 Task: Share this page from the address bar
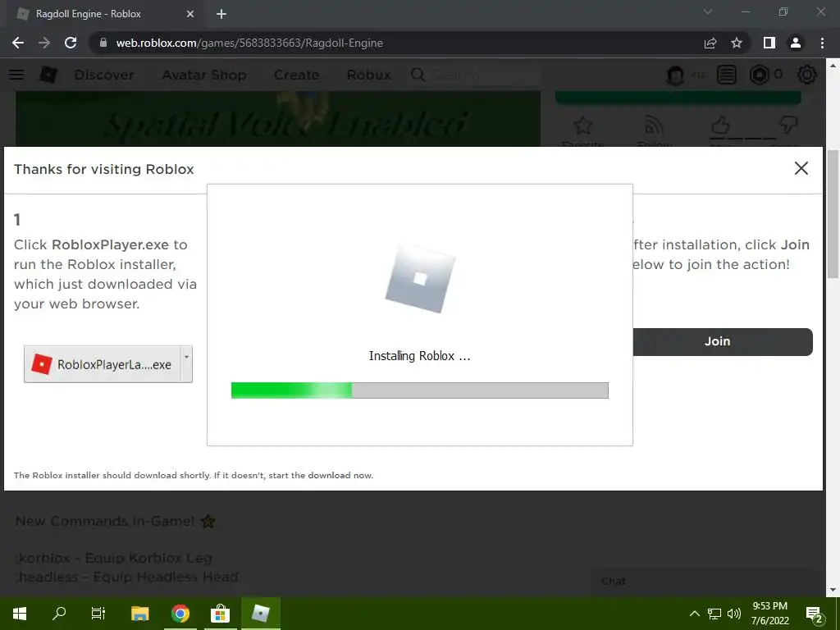710,43
